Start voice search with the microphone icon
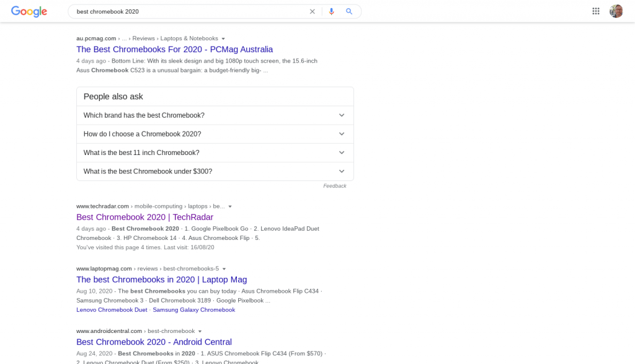 [331, 11]
